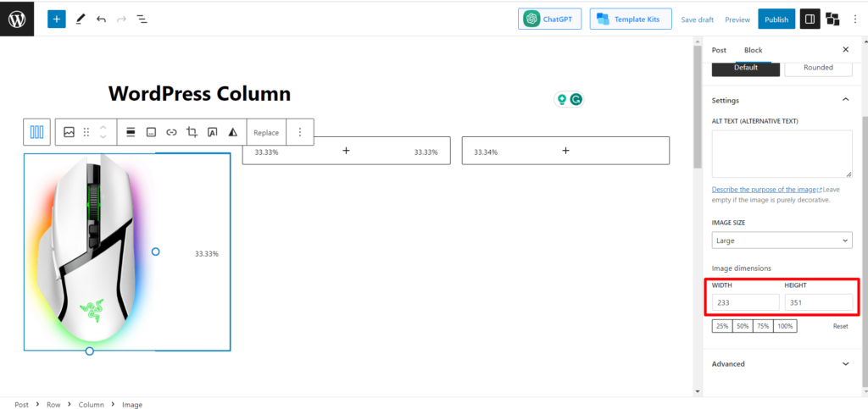868x409 pixels.
Task: Open the Image Size dropdown
Action: coord(782,240)
